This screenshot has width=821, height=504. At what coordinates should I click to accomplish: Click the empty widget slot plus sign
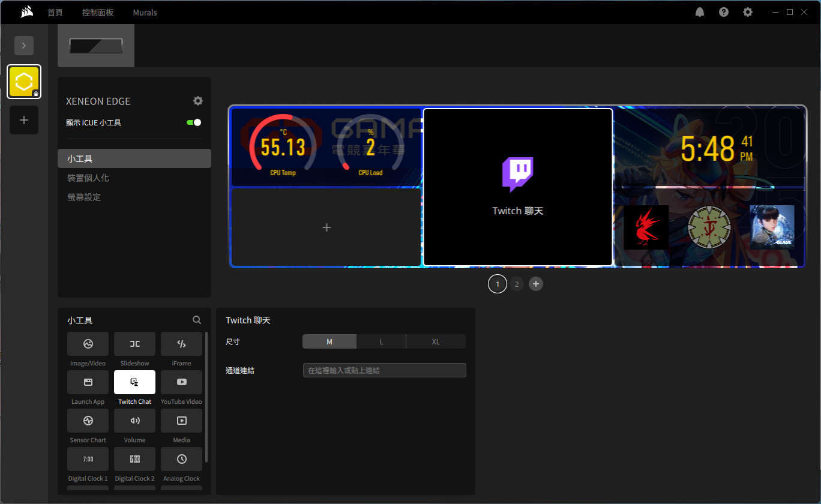coord(326,227)
